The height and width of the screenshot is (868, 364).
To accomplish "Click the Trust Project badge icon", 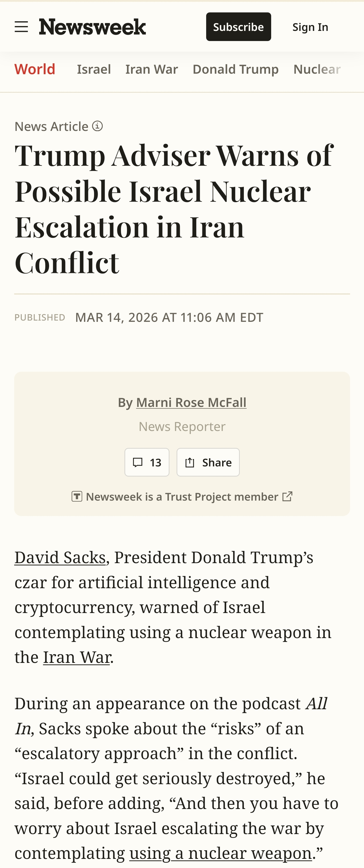I will click(77, 496).
